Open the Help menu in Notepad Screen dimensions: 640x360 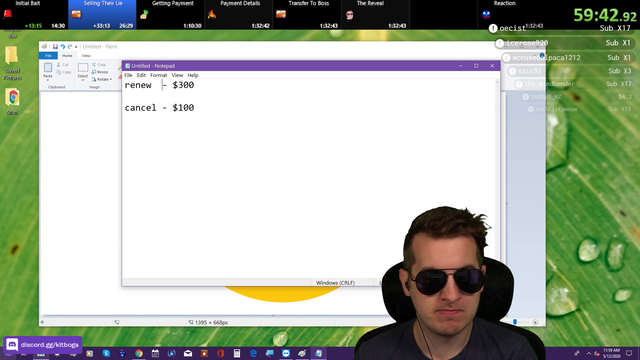(193, 75)
